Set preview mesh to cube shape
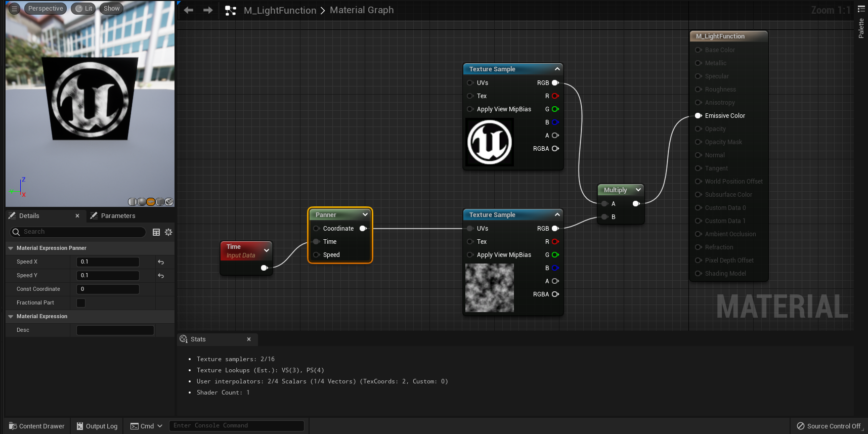This screenshot has width=868, height=434. pyautogui.click(x=160, y=202)
